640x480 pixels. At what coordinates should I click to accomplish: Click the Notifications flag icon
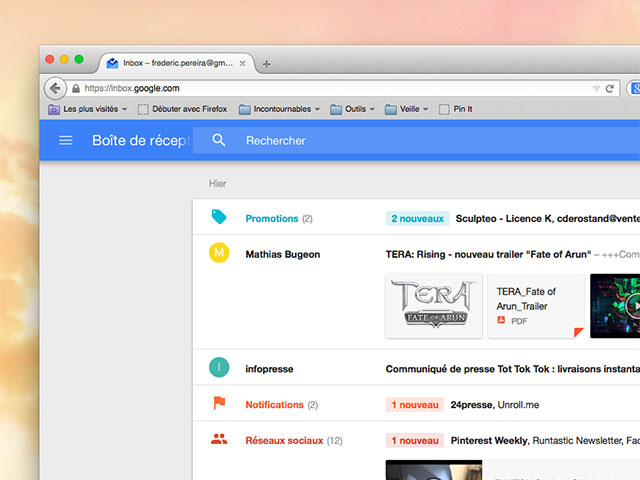(x=219, y=403)
